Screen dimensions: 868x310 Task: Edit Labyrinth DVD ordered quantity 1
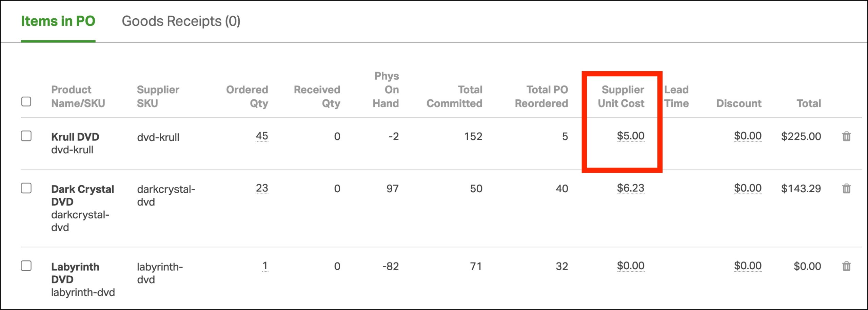click(265, 266)
